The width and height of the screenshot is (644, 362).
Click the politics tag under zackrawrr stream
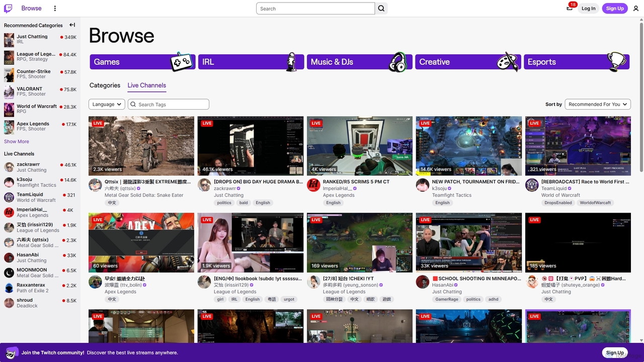click(x=224, y=203)
